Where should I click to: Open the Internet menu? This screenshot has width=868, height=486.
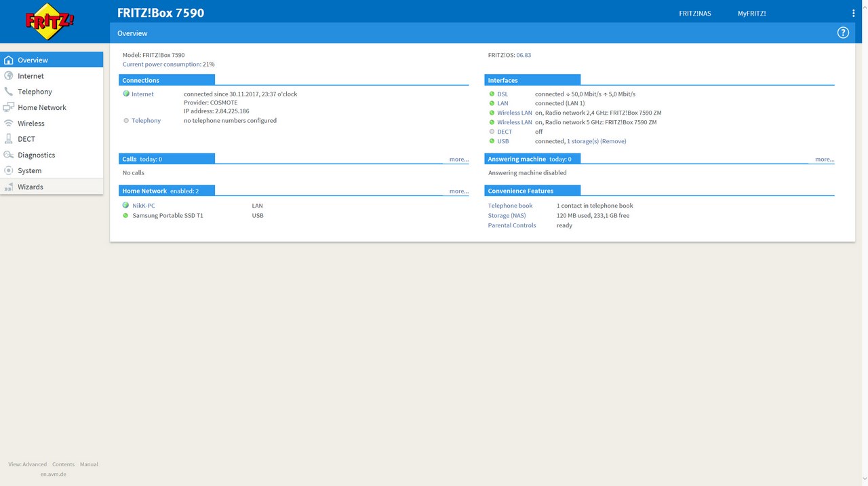(x=52, y=76)
